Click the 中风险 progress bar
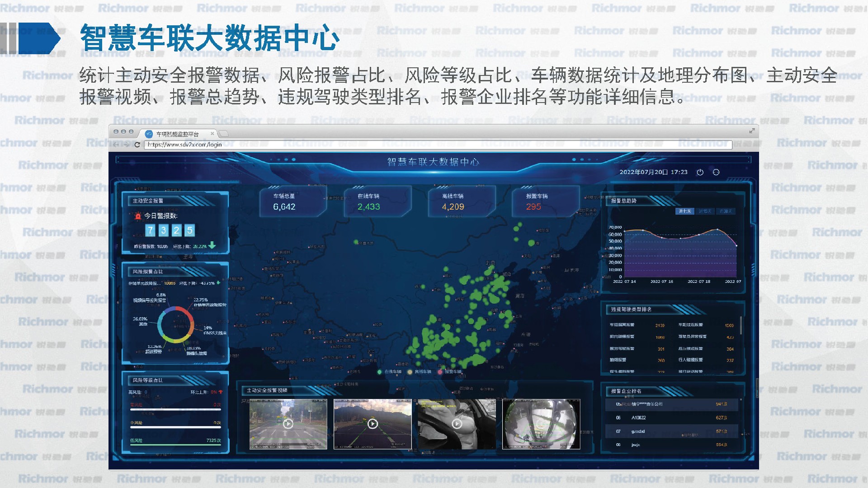868x488 pixels. 175,427
